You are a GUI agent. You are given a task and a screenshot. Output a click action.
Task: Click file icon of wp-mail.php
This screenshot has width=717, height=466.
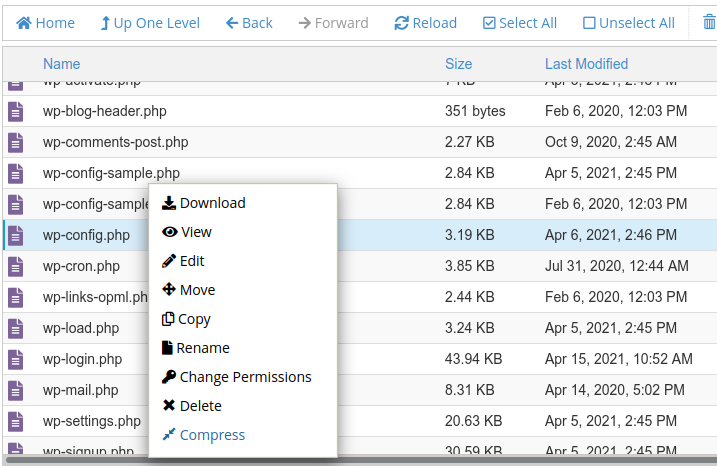click(x=16, y=391)
